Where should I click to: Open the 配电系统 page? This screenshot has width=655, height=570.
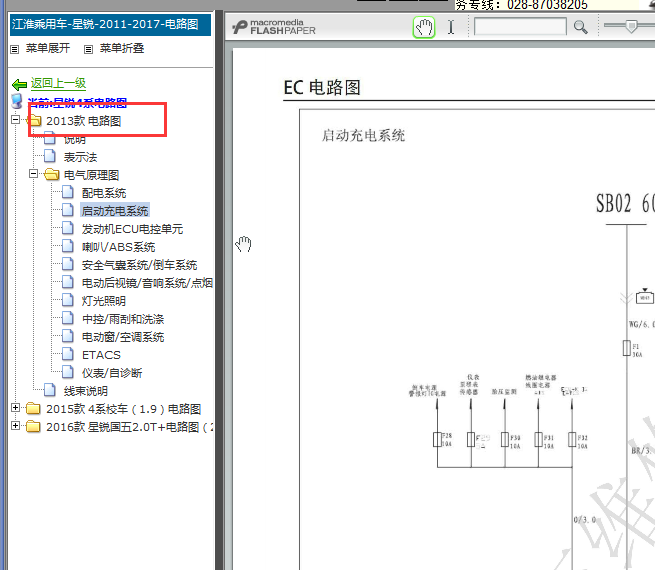[x=104, y=193]
